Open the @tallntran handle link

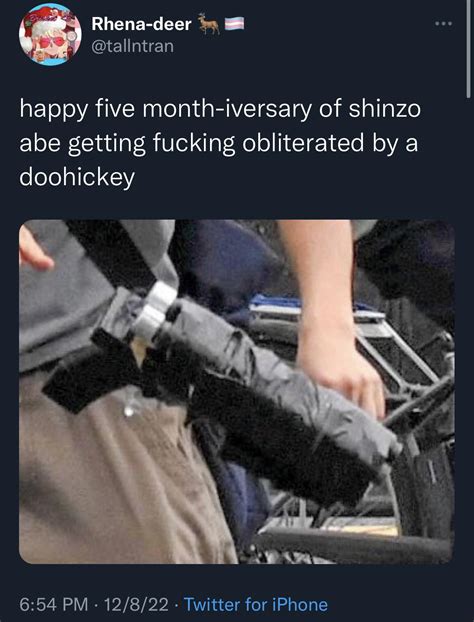click(132, 46)
